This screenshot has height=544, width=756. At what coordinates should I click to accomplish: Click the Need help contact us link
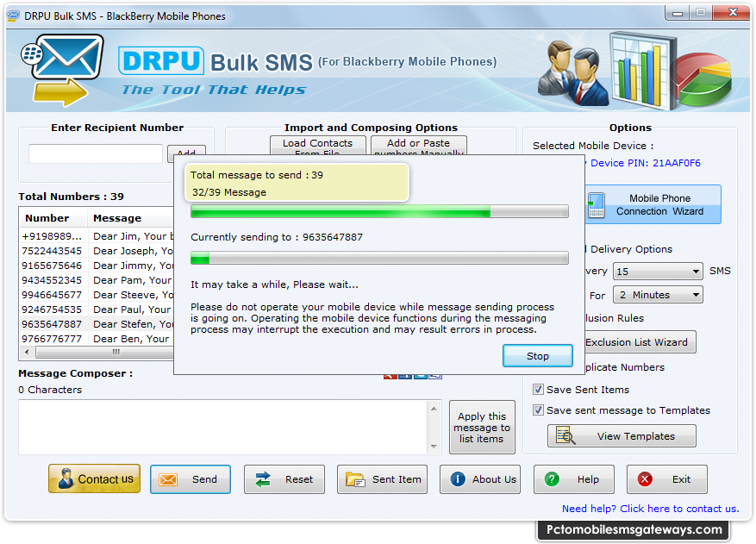pos(651,509)
